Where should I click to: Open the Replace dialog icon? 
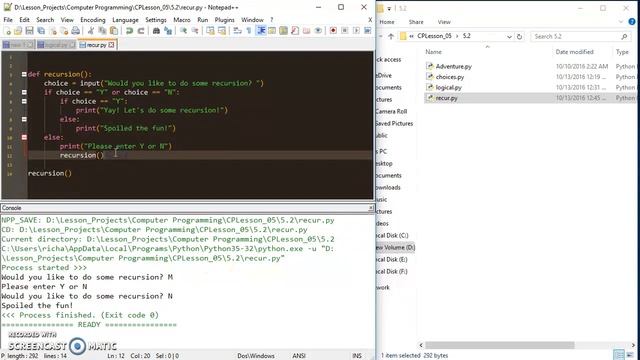[x=167, y=31]
